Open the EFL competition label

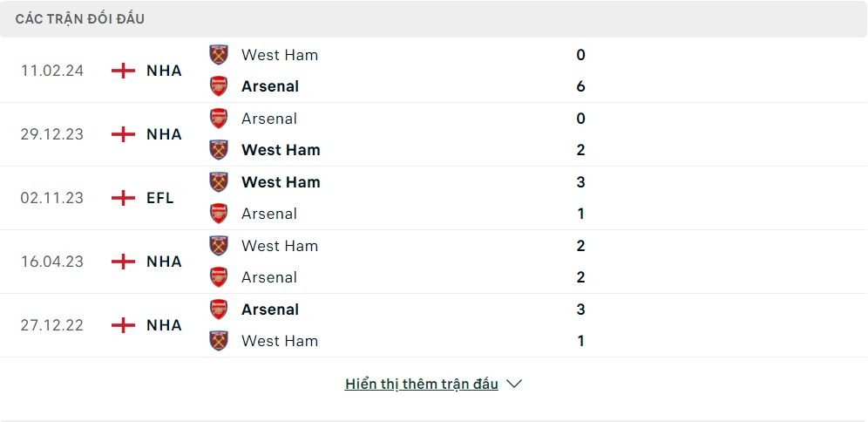(160, 198)
